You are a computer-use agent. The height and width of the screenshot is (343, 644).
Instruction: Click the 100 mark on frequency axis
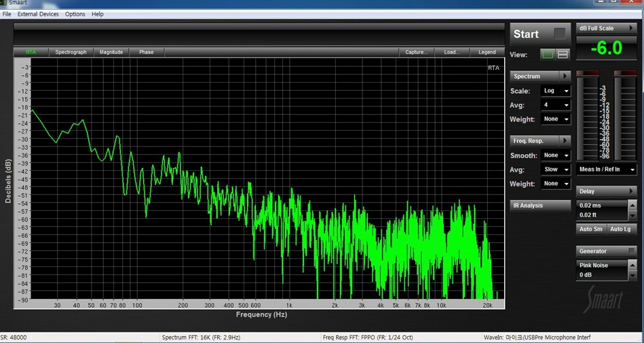tap(137, 305)
